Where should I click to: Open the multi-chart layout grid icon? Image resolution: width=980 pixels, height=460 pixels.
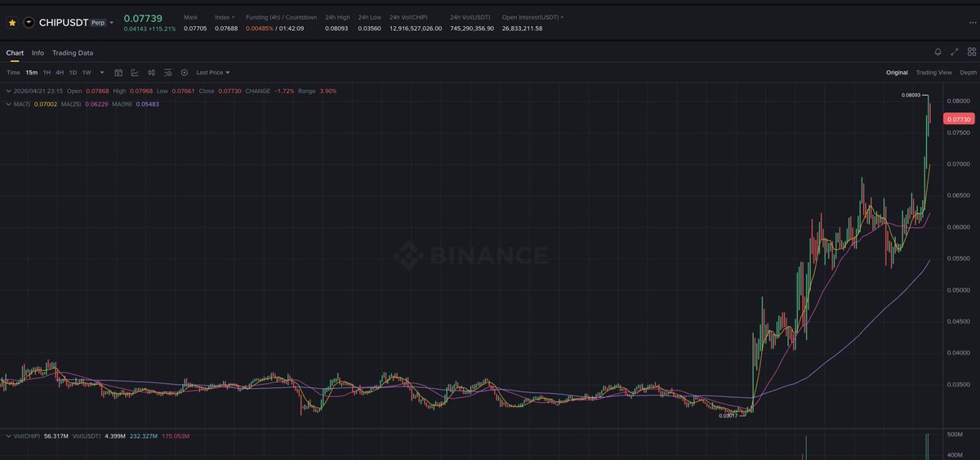pos(971,51)
